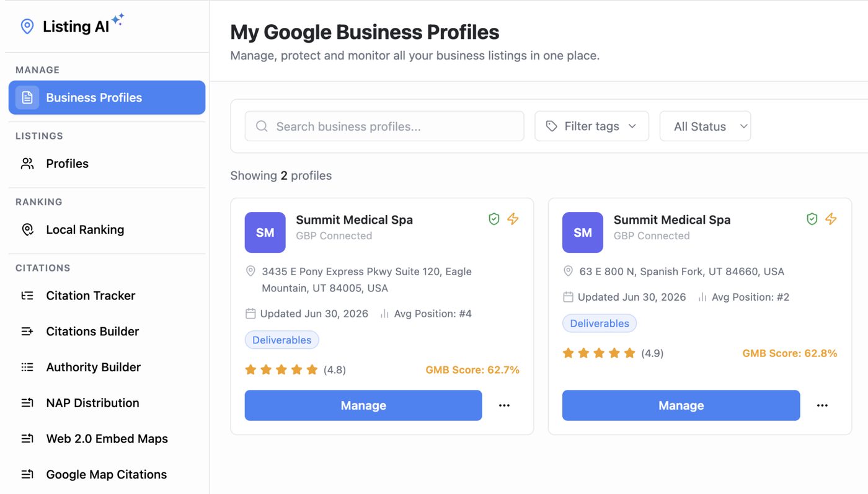Click Summit Medical Spa title on Spanish Fork card
The height and width of the screenshot is (494, 868).
tap(672, 219)
